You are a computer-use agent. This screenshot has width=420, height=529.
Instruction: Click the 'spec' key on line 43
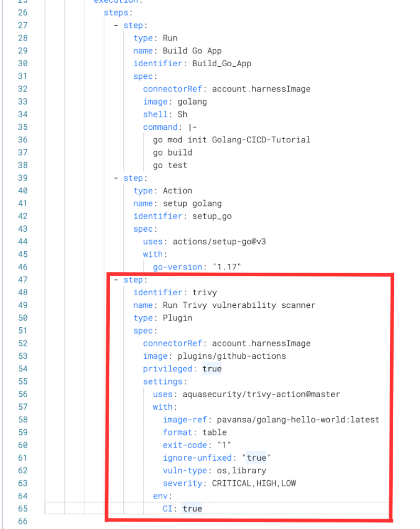(143, 229)
